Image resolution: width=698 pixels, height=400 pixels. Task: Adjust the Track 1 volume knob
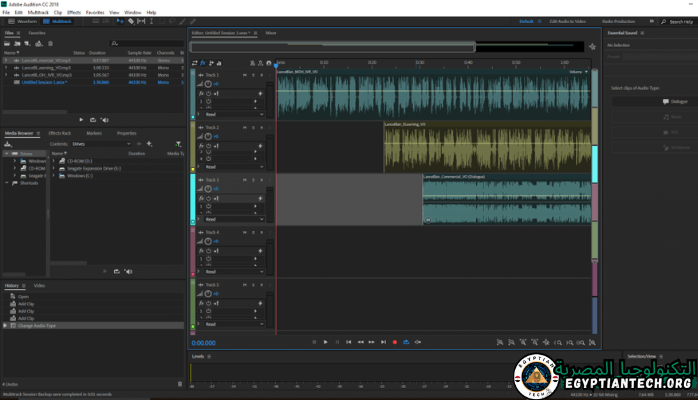pyautogui.click(x=208, y=84)
